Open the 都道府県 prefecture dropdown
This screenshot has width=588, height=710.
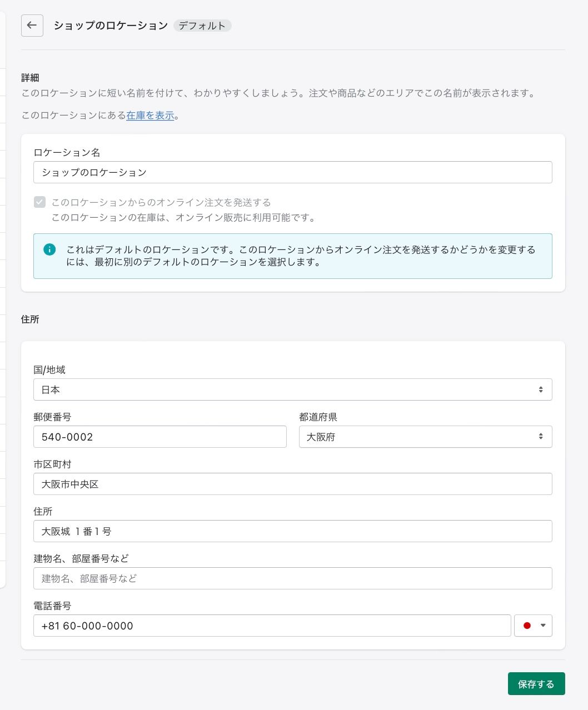[426, 437]
